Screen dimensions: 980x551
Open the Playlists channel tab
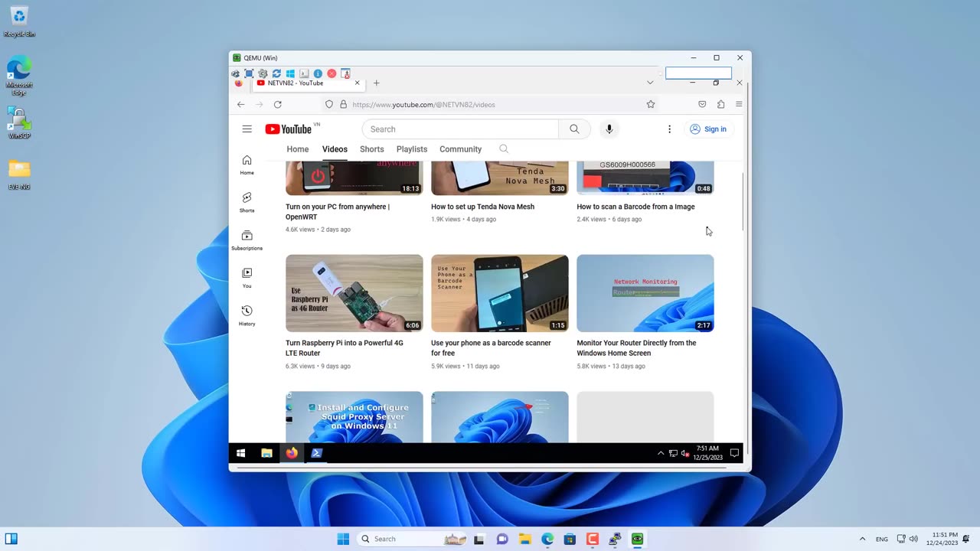click(x=412, y=149)
